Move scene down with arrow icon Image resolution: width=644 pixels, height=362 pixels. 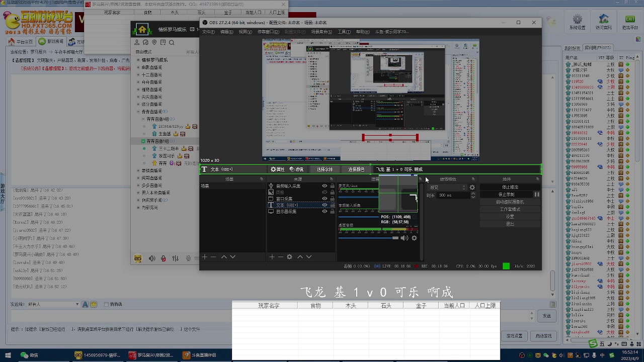pos(232,257)
